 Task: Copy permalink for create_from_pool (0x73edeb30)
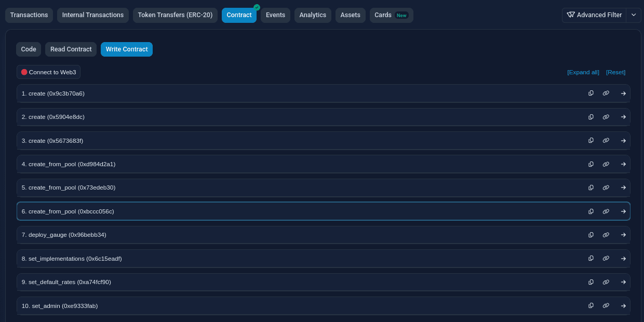[606, 187]
